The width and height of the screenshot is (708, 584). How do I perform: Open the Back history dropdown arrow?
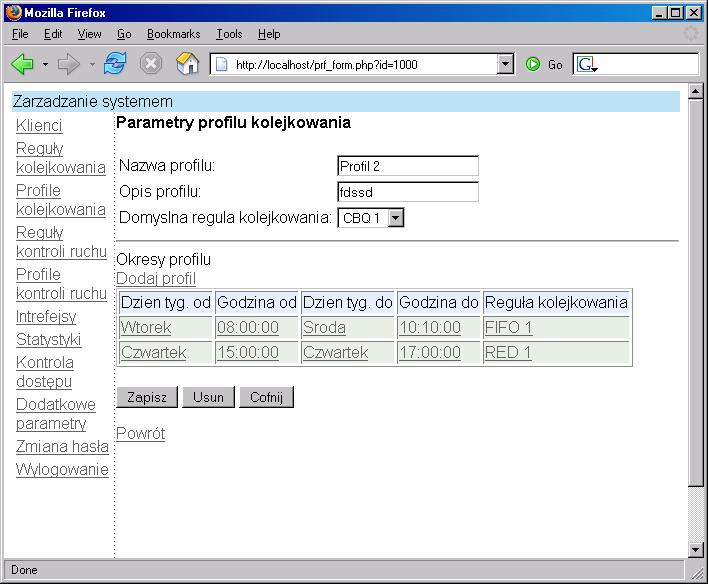(45, 65)
